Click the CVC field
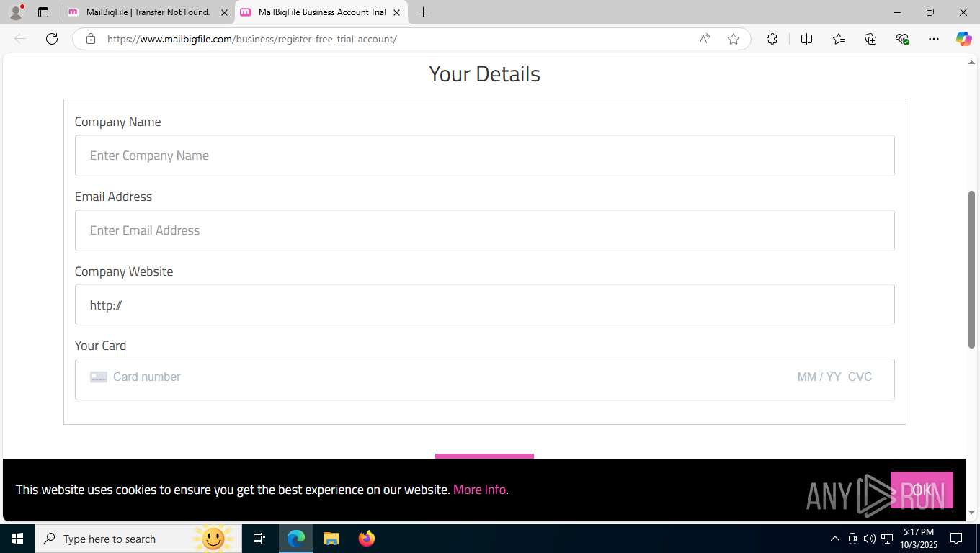The image size is (980, 553). coord(860,377)
